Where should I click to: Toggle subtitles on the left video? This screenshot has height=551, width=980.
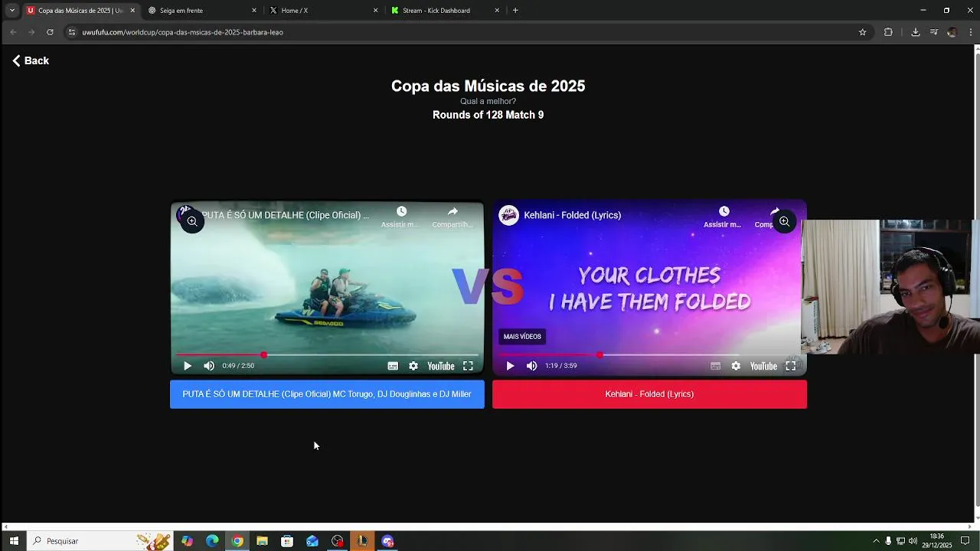tap(393, 366)
